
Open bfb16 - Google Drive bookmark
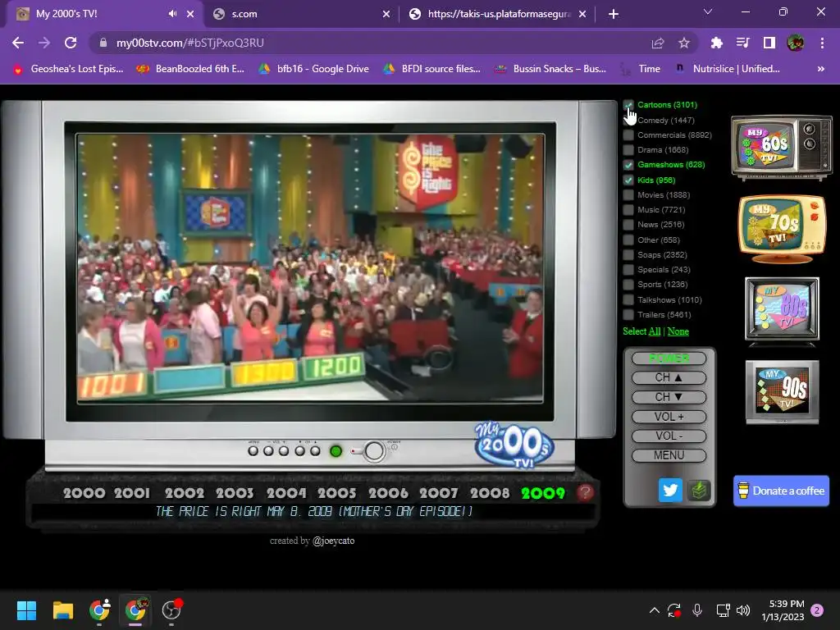314,69
